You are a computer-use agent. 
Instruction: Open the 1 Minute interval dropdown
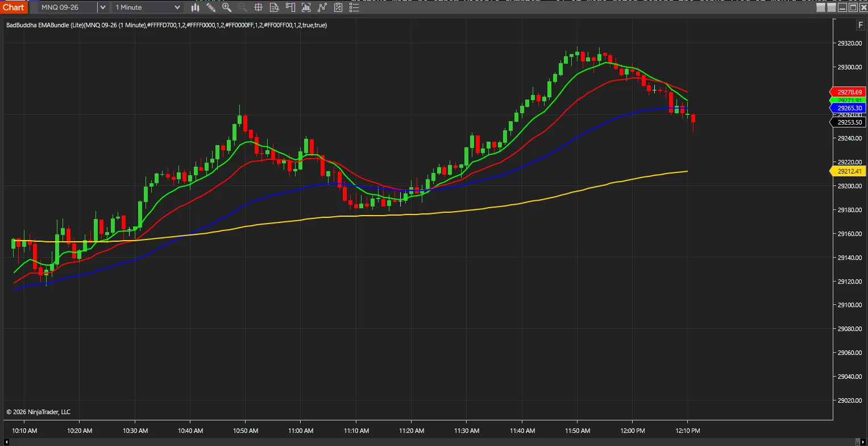coord(147,7)
